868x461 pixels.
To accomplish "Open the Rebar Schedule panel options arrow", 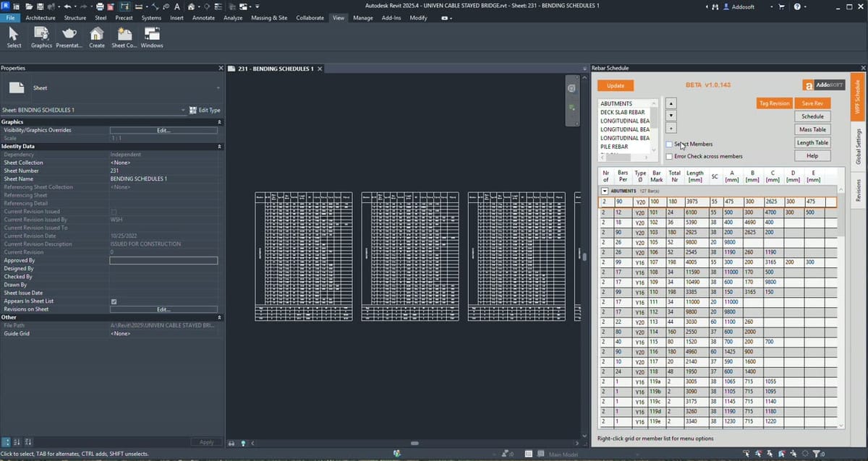I will pyautogui.click(x=584, y=68).
